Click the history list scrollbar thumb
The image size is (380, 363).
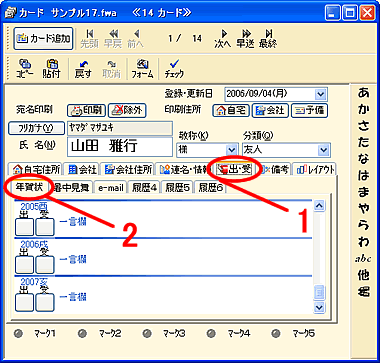(x=320, y=293)
